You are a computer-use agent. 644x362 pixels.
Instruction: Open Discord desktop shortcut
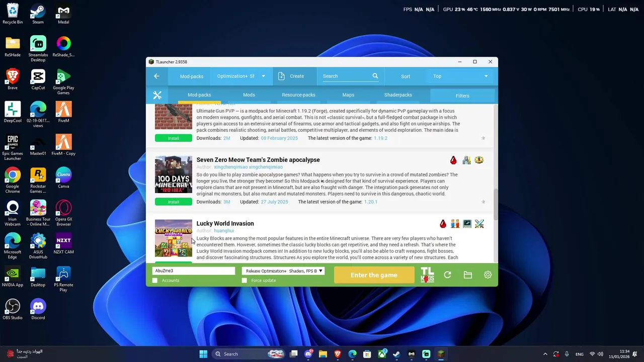[38, 309]
